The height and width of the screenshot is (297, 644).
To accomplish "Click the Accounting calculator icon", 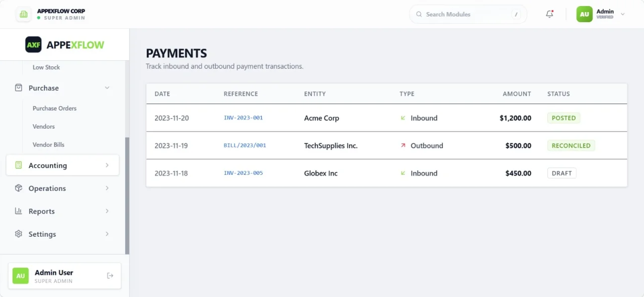I will coord(19,165).
